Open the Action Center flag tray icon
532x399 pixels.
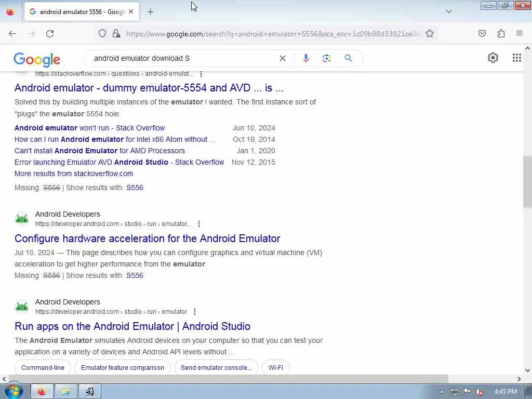(x=467, y=392)
